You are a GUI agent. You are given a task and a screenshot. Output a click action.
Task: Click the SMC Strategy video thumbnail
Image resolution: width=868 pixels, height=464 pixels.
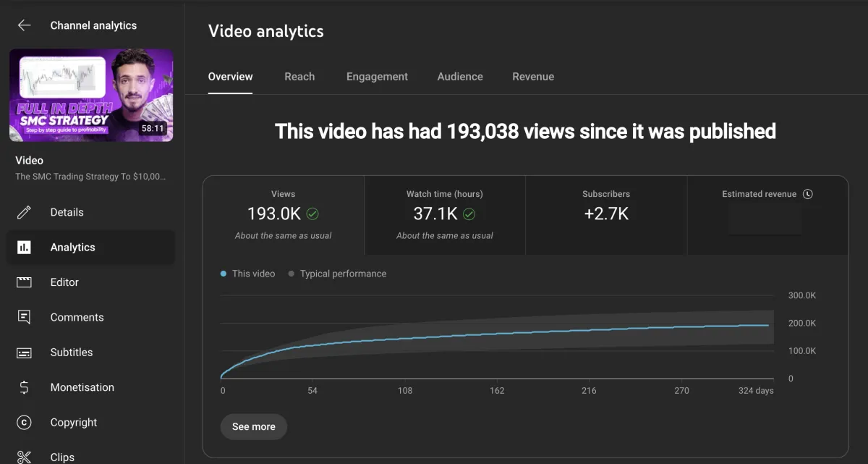tap(91, 95)
